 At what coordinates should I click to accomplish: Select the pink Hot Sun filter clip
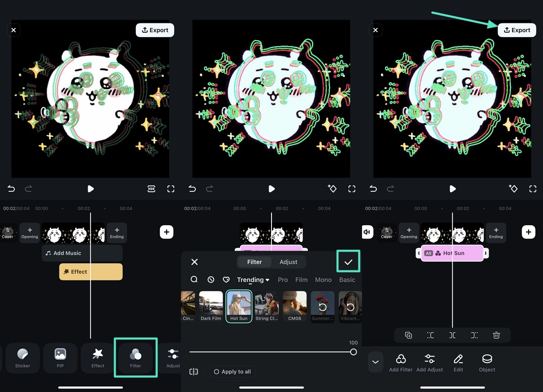pos(452,253)
